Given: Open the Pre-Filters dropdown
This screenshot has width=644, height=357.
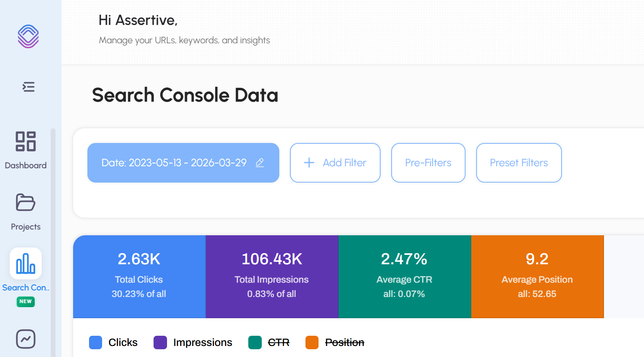Looking at the screenshot, I should (x=428, y=163).
